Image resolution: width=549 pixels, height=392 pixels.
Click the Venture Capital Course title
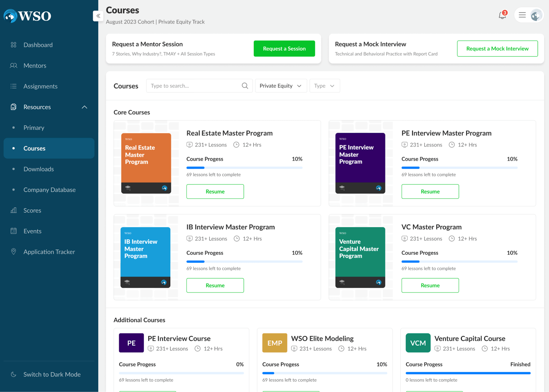tap(470, 338)
